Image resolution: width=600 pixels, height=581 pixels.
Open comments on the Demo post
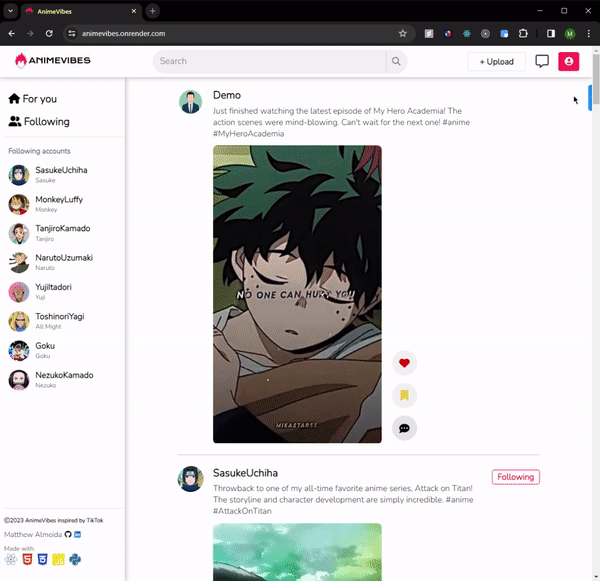[x=404, y=428]
